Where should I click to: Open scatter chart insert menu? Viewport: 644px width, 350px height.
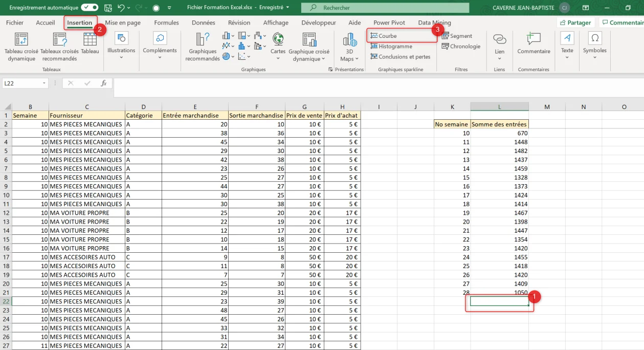pyautogui.click(x=245, y=56)
